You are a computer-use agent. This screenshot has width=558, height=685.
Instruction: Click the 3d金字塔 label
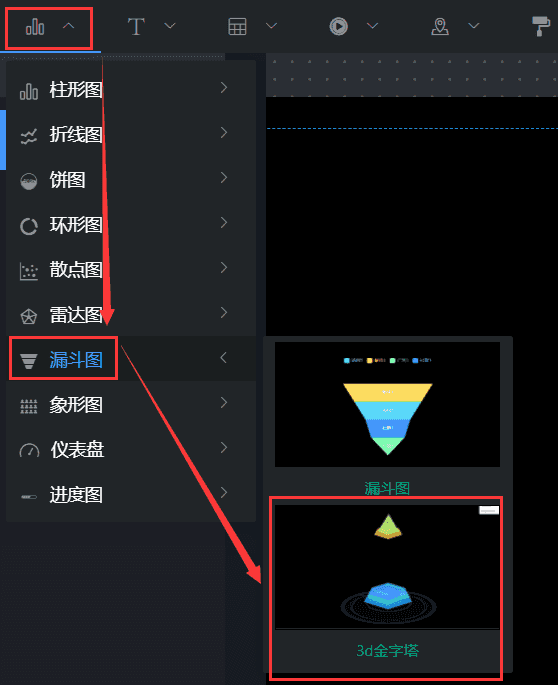(x=388, y=651)
